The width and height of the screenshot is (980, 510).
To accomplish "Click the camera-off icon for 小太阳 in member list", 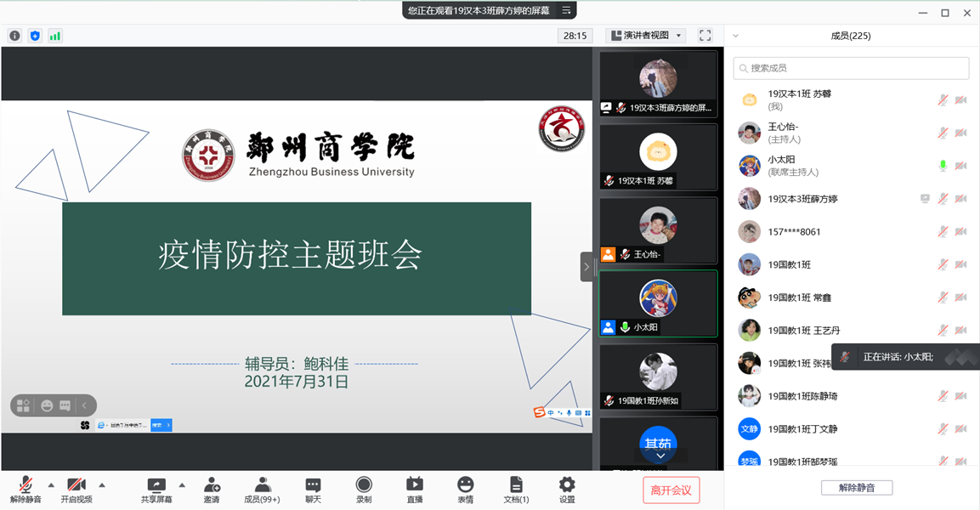I will point(961,166).
